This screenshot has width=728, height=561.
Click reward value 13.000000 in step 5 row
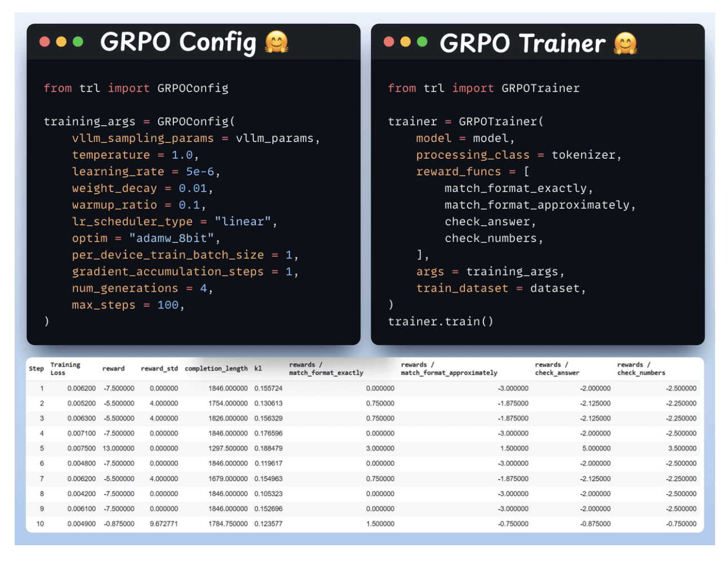click(118, 449)
